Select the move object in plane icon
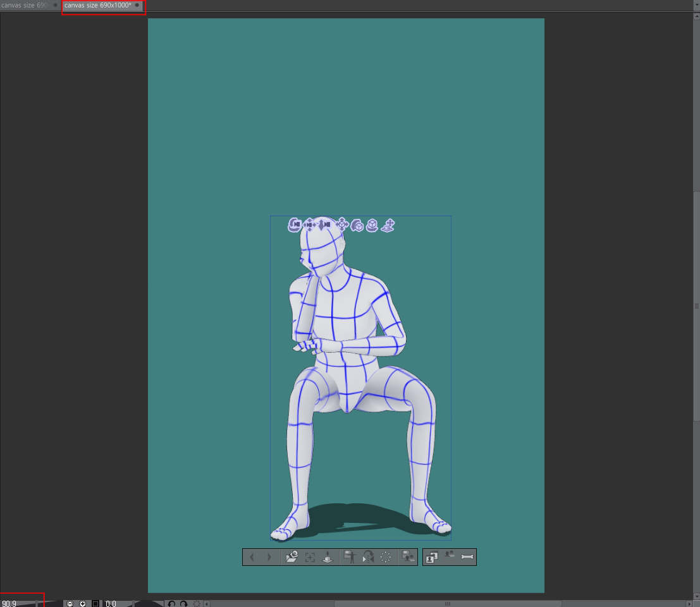 tap(342, 224)
